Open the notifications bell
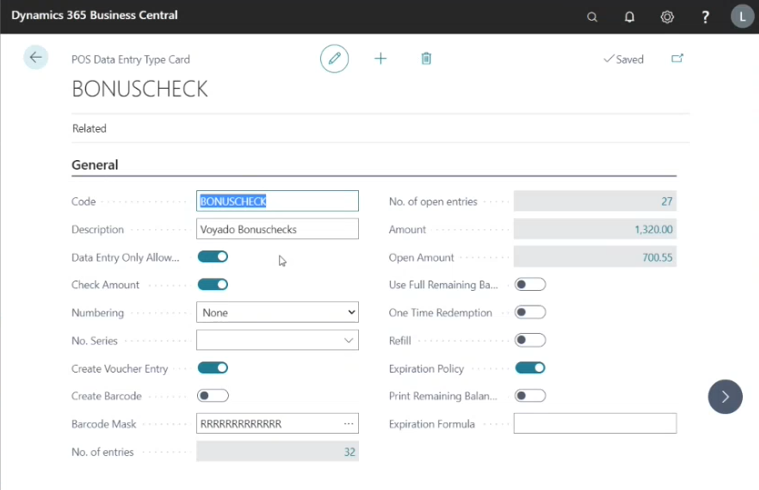 (x=629, y=17)
